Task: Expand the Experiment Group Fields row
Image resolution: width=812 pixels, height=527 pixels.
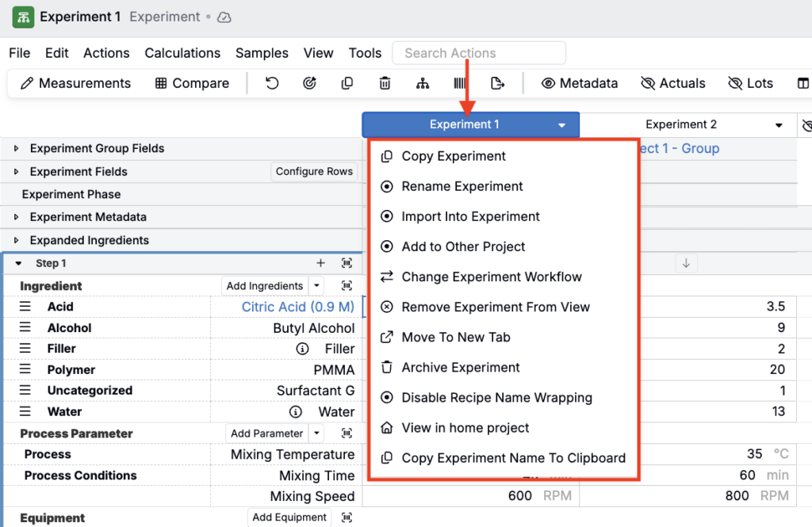Action: coord(16,149)
